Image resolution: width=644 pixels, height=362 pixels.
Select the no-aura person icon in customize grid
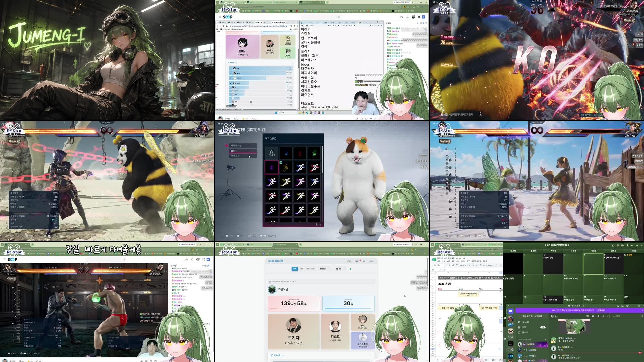click(271, 153)
